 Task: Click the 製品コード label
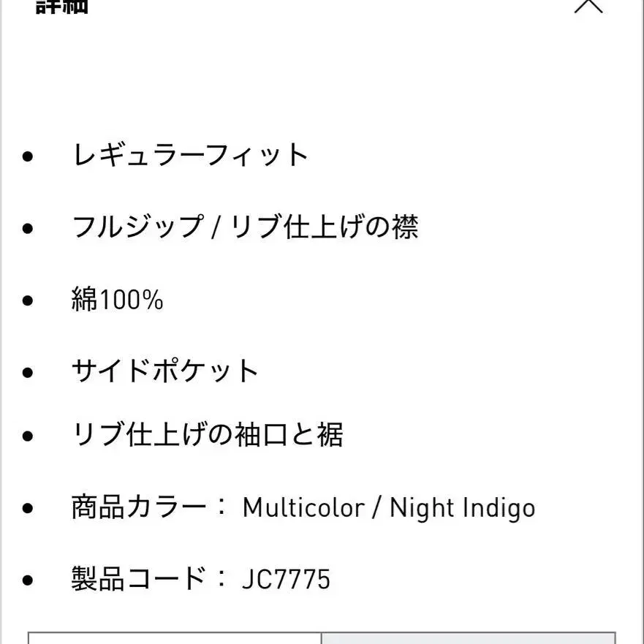pyautogui.click(x=139, y=579)
